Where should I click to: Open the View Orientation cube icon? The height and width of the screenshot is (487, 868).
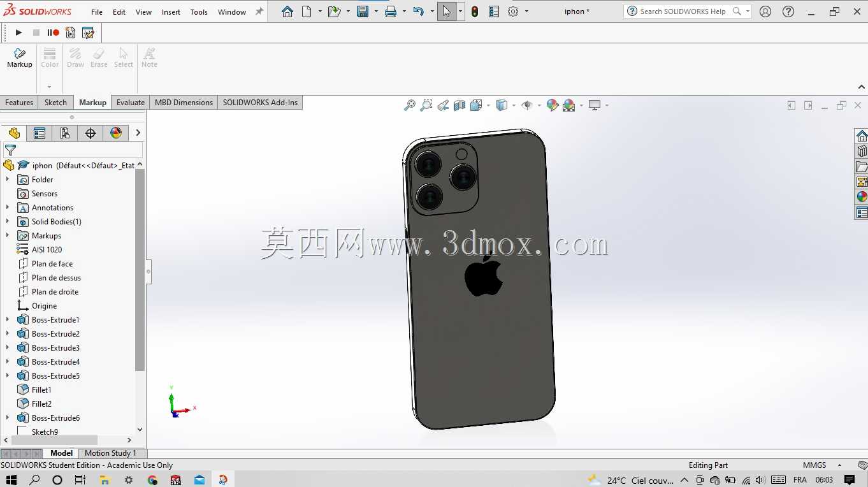click(x=476, y=105)
